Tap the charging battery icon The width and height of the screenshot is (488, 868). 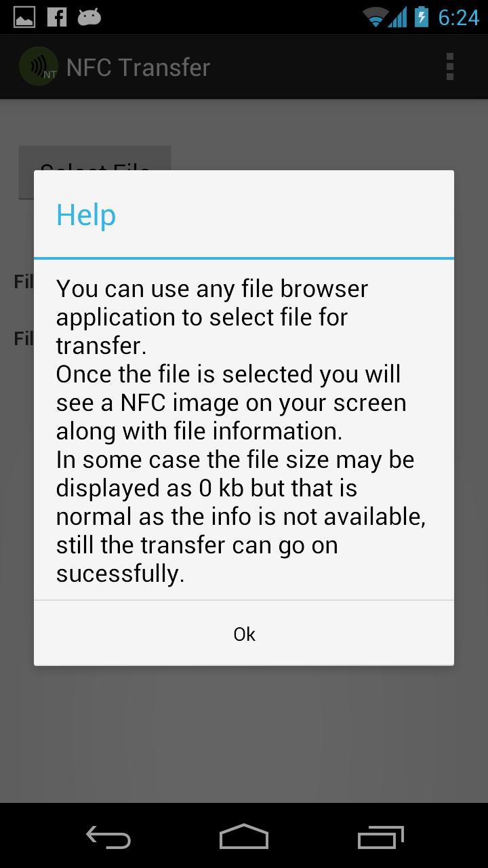[422, 17]
